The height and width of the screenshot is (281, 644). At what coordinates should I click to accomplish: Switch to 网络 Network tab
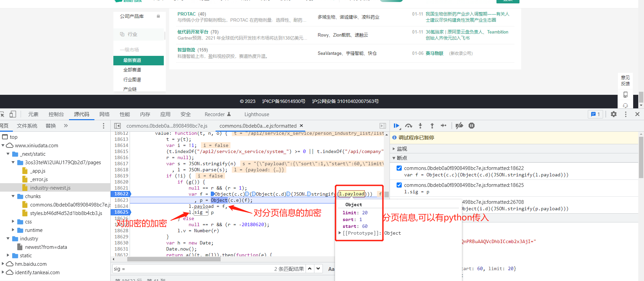pos(105,114)
